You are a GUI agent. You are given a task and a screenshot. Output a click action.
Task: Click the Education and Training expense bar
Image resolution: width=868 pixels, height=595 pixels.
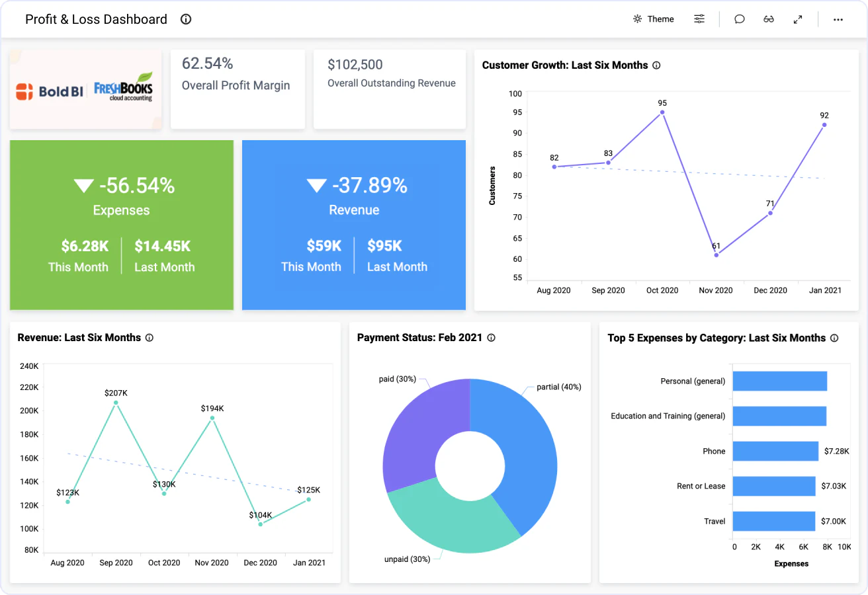click(x=779, y=416)
